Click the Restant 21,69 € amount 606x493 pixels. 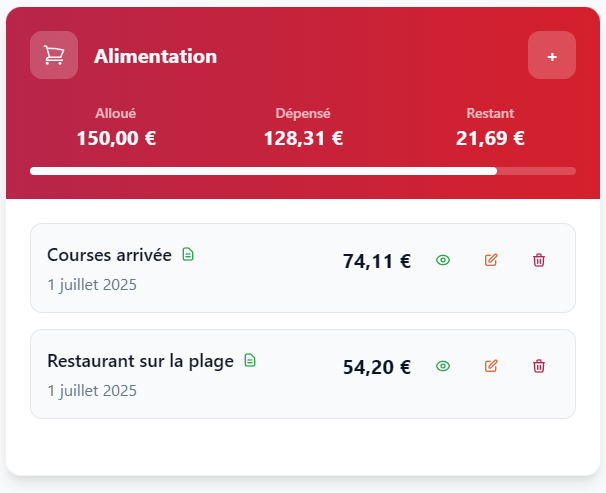tap(490, 138)
